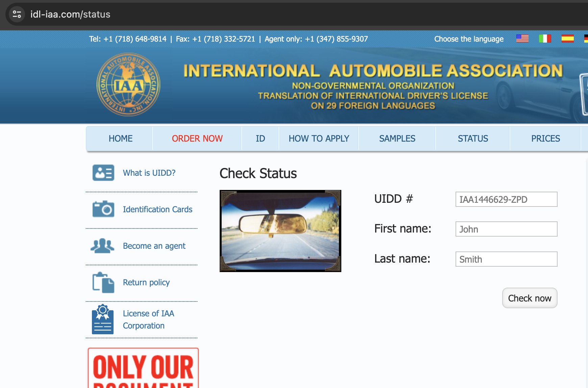Click the clipboard icon for Return policy

pos(103,282)
